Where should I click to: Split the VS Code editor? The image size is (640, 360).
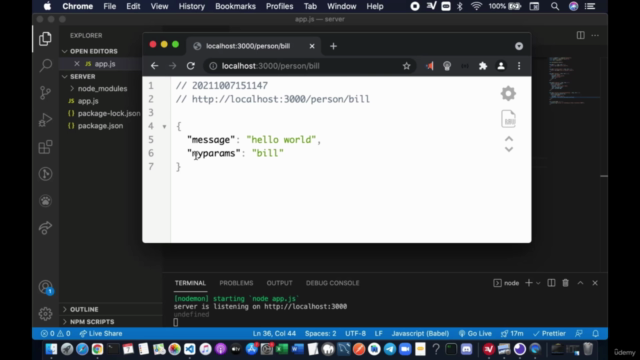pyautogui.click(x=580, y=35)
